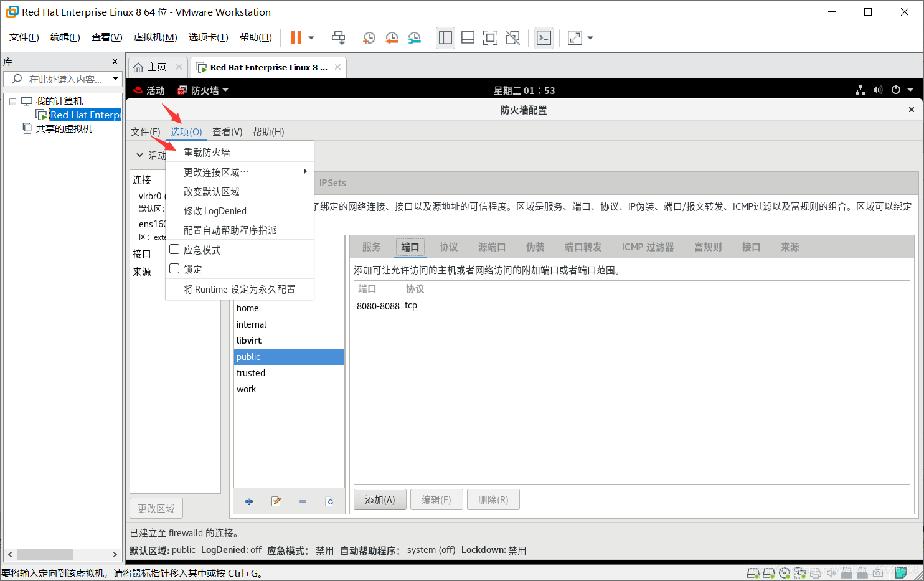
Task: Switch to ICMP 过滤器 tab
Action: (x=648, y=247)
